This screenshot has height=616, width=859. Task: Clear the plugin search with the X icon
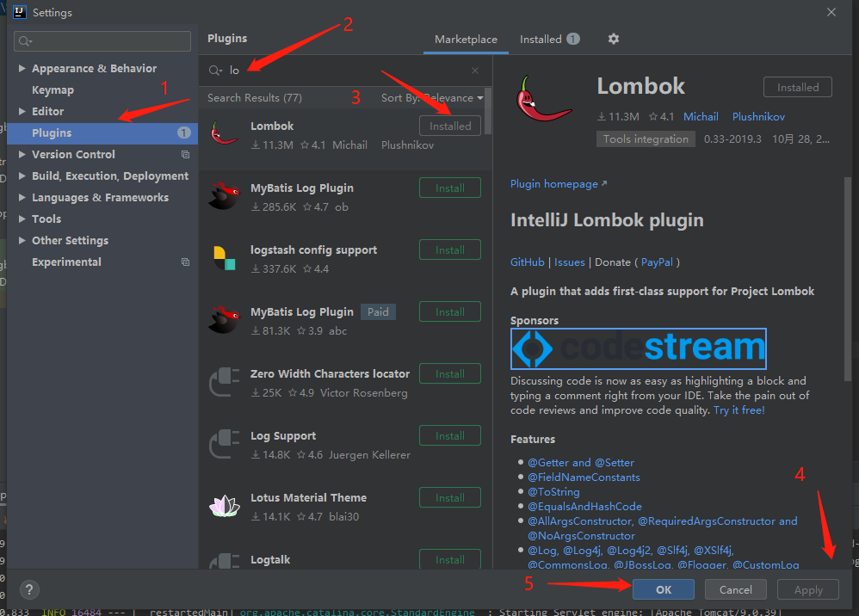pos(475,70)
